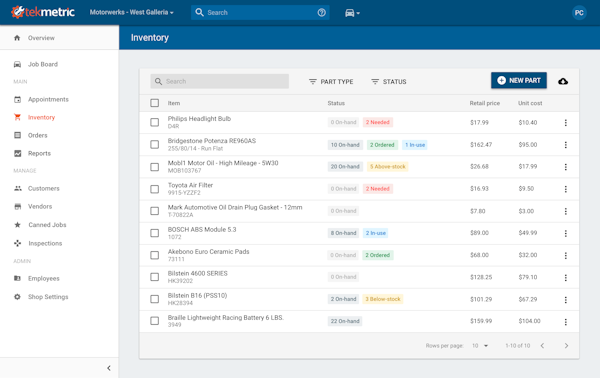
Task: Click the top global Search field
Action: pos(260,13)
